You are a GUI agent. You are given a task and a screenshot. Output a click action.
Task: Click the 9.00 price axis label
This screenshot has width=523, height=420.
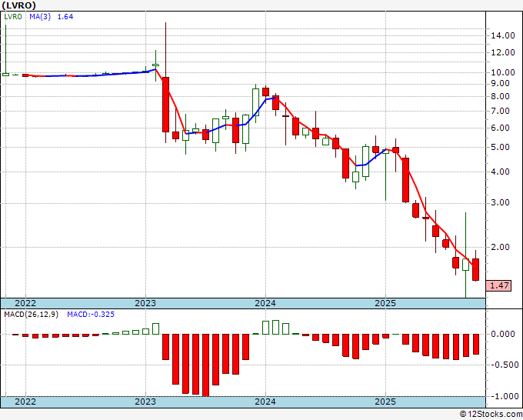[500, 83]
